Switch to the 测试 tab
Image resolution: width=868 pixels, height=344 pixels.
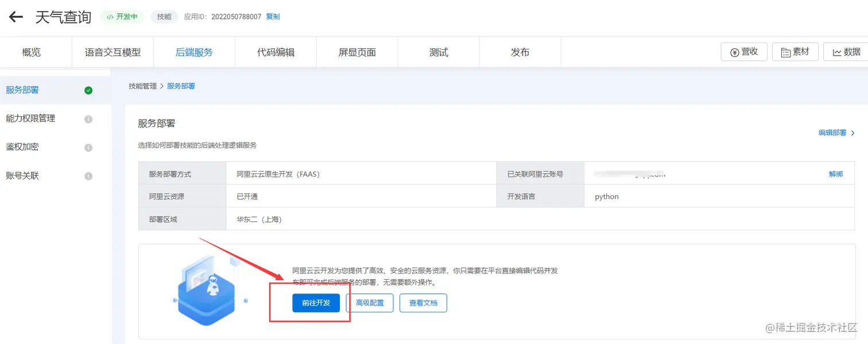[x=438, y=52]
